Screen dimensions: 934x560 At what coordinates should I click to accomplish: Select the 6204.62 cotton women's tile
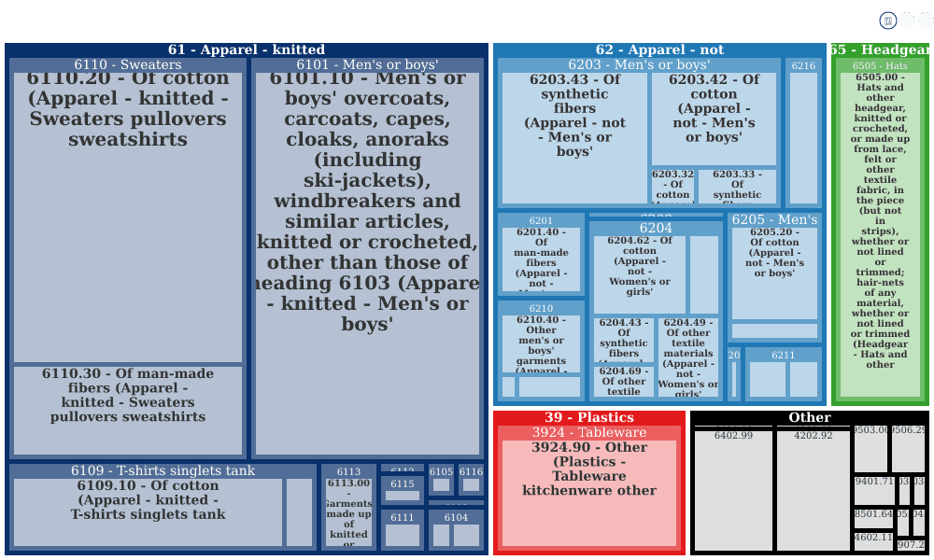[639, 274]
